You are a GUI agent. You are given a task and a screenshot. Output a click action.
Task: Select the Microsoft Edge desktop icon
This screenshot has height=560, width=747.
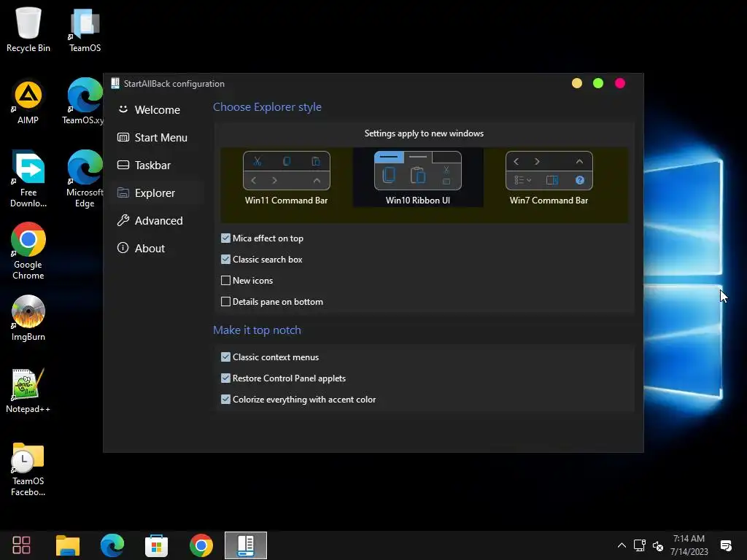pyautogui.click(x=85, y=179)
